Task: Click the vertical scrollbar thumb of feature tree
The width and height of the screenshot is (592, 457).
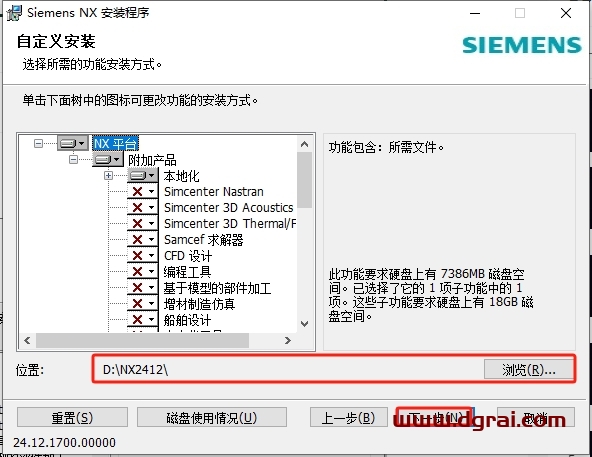Action: click(304, 180)
